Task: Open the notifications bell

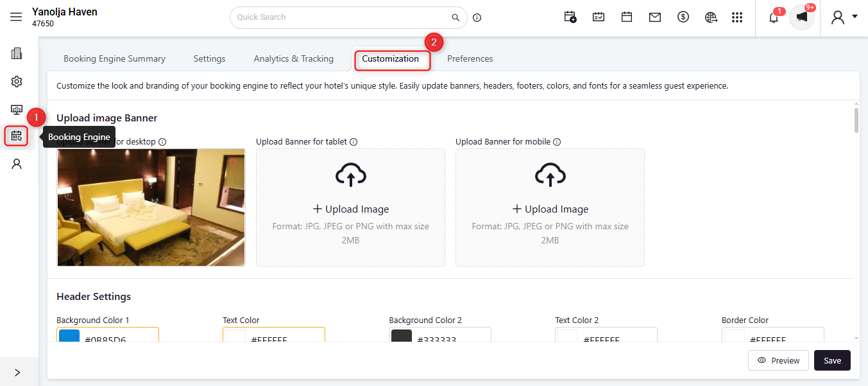Action: (x=774, y=17)
